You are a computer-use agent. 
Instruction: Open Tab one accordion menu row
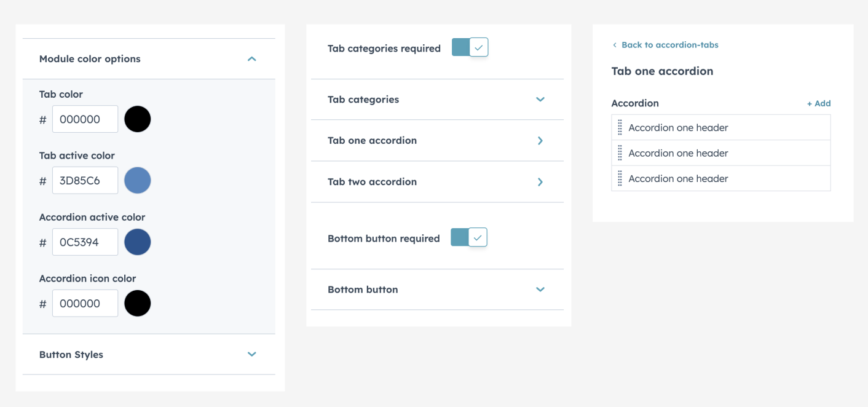coord(373,141)
